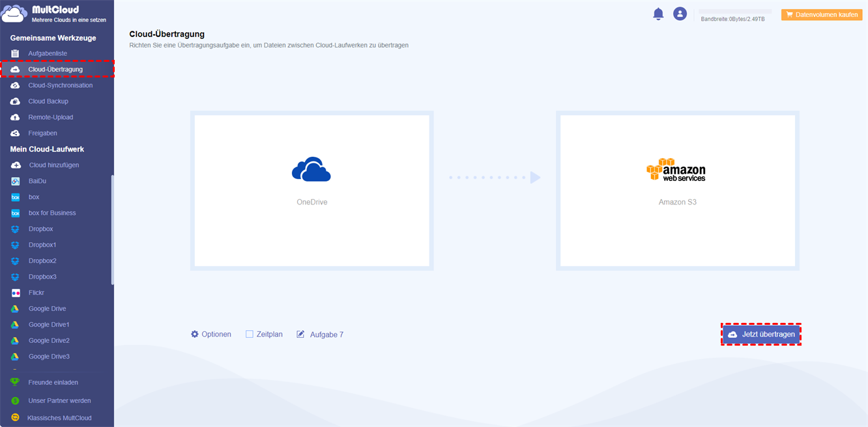Viewport: 868px width, 427px height.
Task: Open the user account avatar
Action: pyautogui.click(x=680, y=14)
